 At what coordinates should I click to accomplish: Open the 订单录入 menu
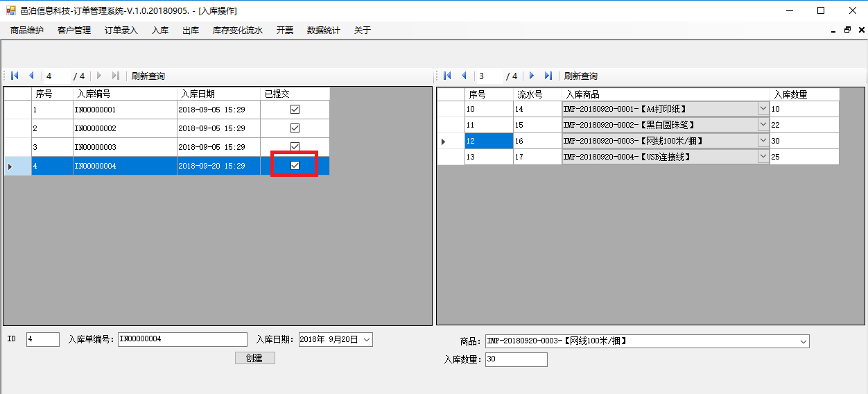tap(121, 31)
